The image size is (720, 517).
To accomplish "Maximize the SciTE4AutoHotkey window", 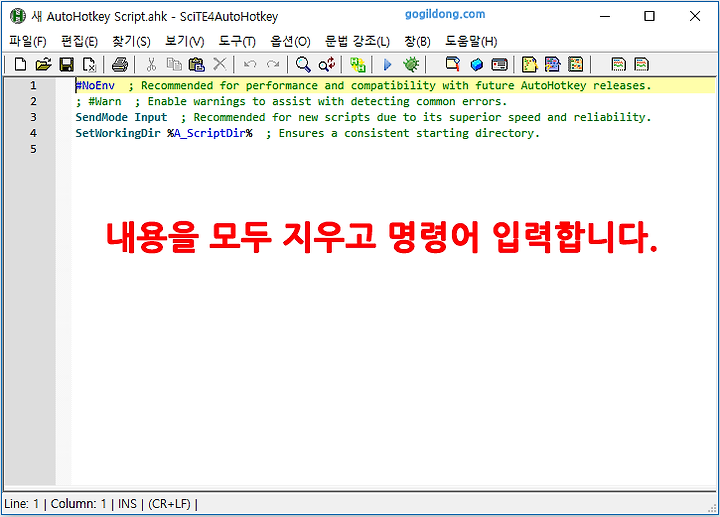I will coord(649,16).
